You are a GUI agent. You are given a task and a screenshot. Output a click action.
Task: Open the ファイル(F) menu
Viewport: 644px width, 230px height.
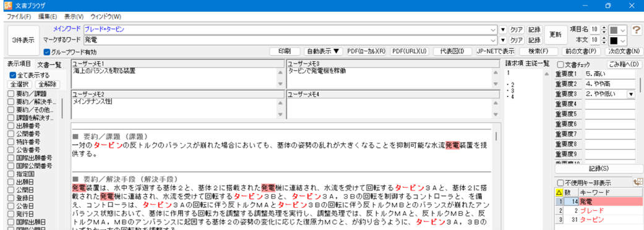[19, 17]
